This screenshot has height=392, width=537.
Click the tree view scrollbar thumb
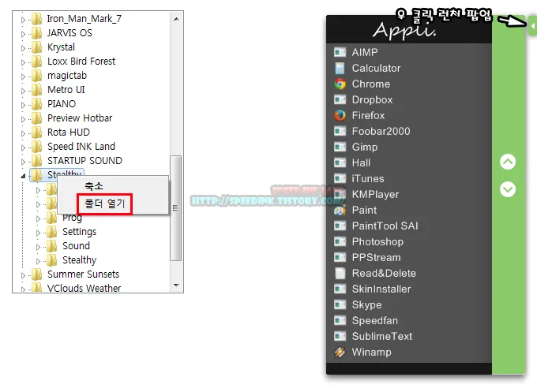click(175, 208)
